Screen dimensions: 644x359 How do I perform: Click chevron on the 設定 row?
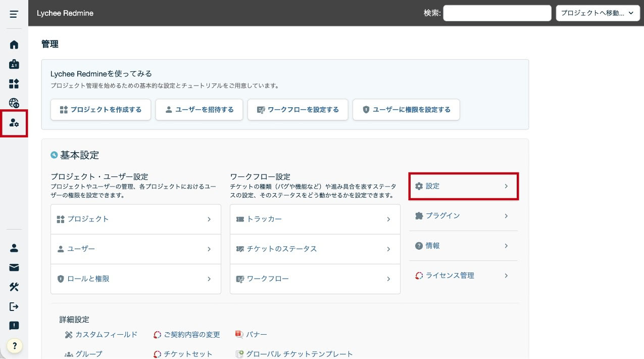pyautogui.click(x=506, y=186)
